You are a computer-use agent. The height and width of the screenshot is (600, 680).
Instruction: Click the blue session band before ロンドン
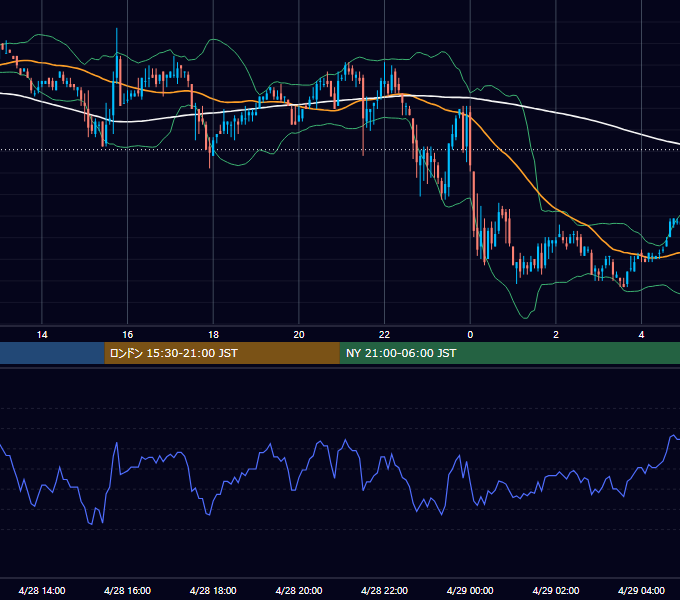[52, 353]
